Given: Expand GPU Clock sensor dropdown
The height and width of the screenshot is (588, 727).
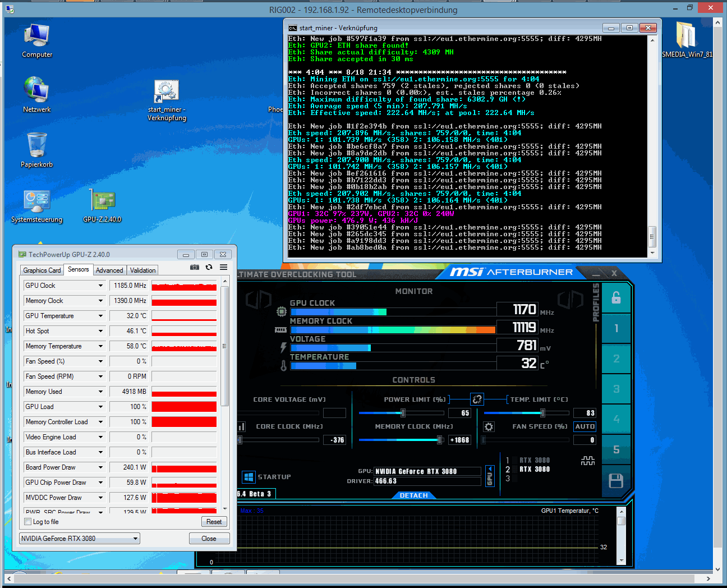Looking at the screenshot, I should [x=101, y=286].
